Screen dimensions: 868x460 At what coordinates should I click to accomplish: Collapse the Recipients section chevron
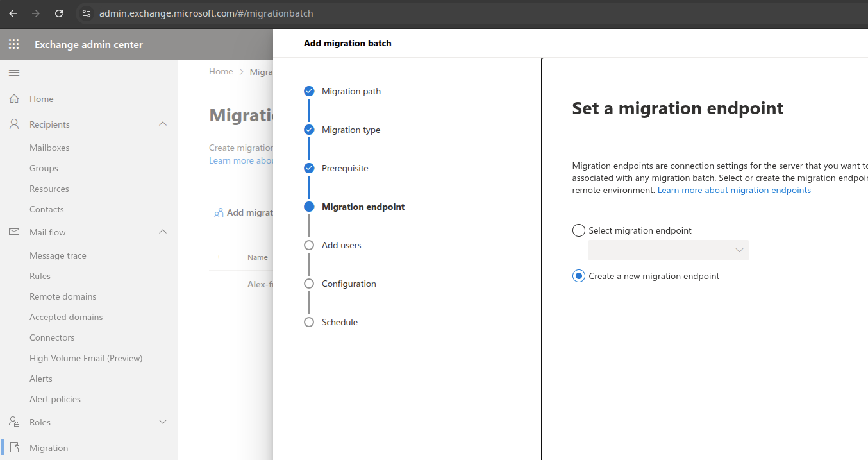coord(163,124)
